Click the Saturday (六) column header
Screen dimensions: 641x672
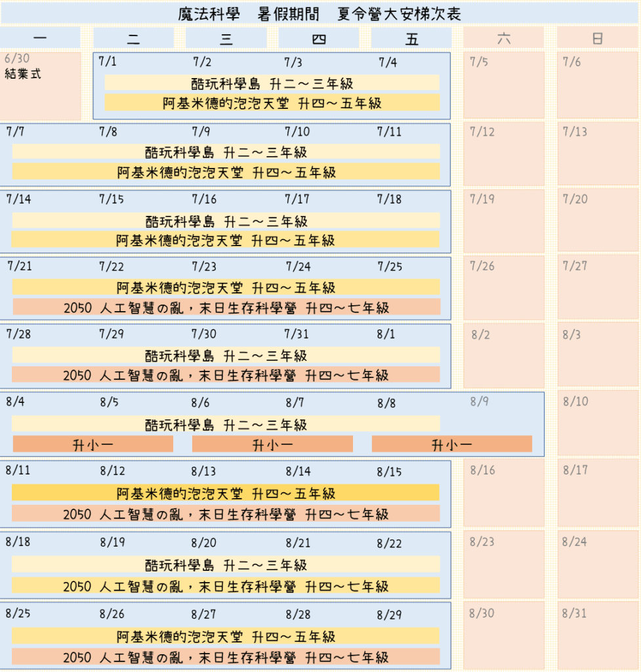coord(504,38)
